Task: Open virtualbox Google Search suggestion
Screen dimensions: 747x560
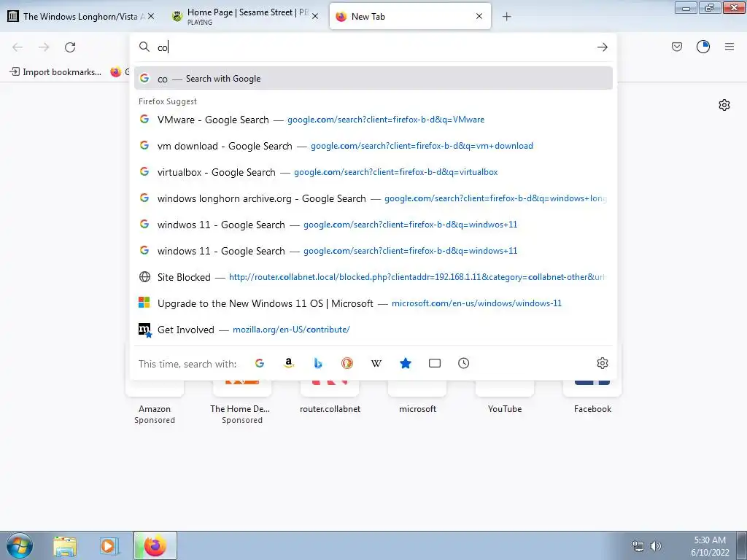Action: point(373,172)
